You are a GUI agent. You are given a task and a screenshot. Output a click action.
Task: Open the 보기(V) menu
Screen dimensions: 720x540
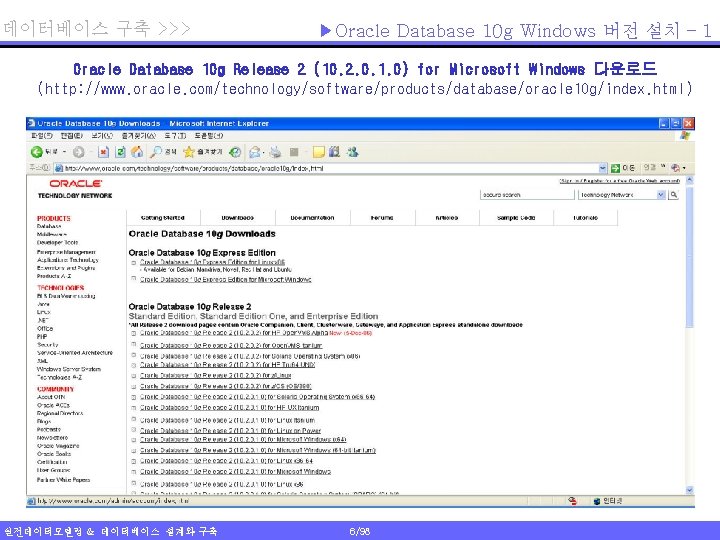click(x=101, y=136)
